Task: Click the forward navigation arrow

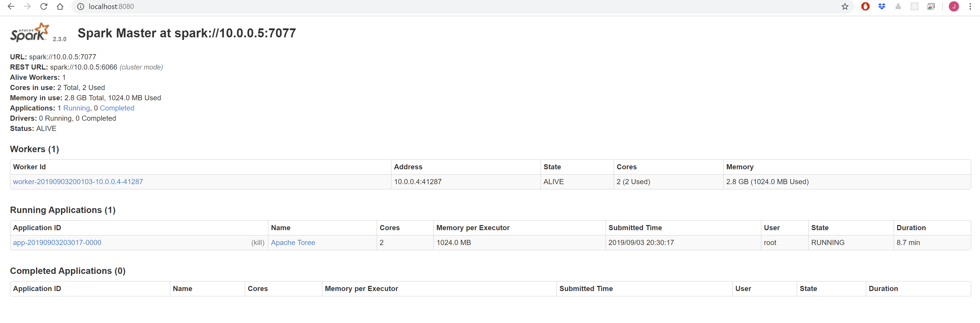Action: click(27, 6)
